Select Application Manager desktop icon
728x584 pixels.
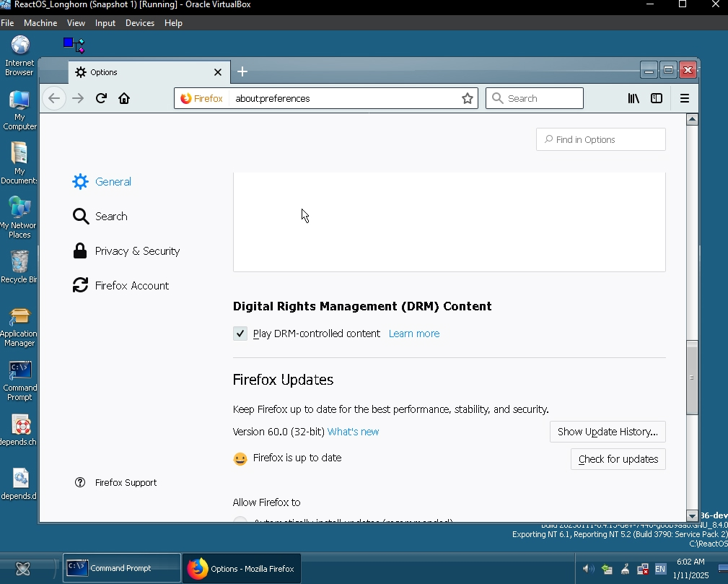[19, 327]
